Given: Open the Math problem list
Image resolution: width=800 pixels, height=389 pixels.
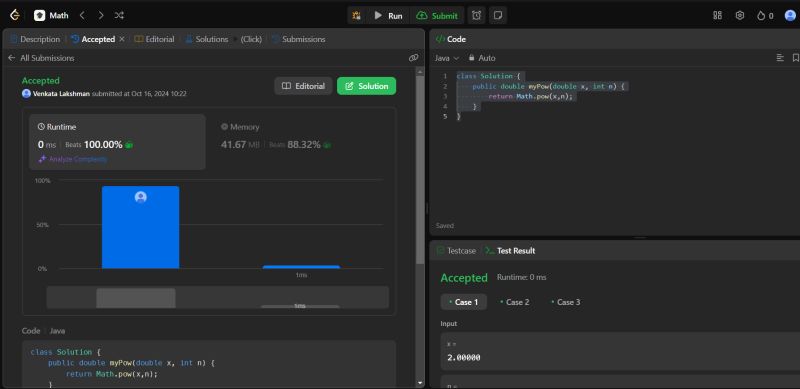Looking at the screenshot, I should click(51, 15).
